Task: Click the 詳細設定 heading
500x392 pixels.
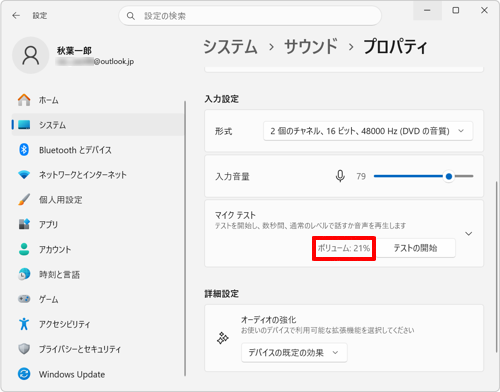Action: (x=222, y=294)
